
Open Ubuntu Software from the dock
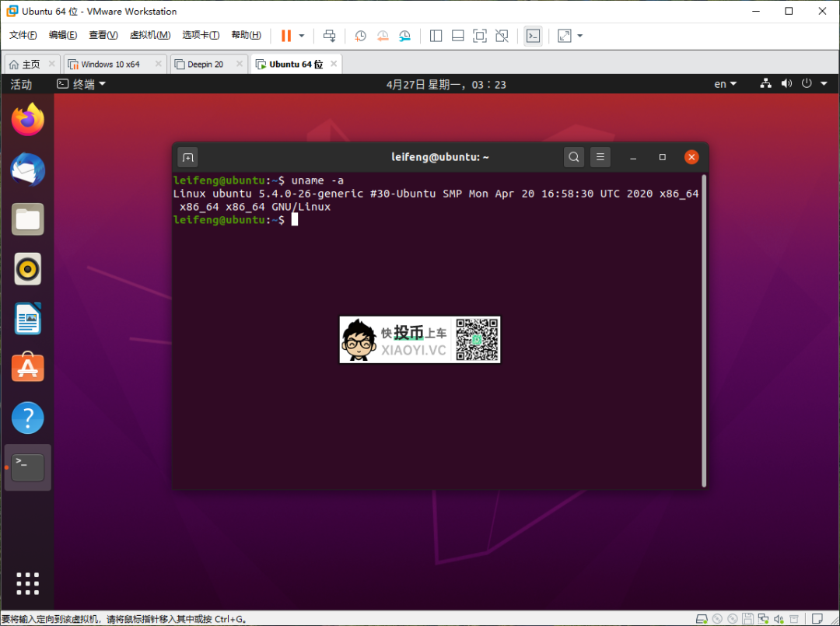coord(27,368)
